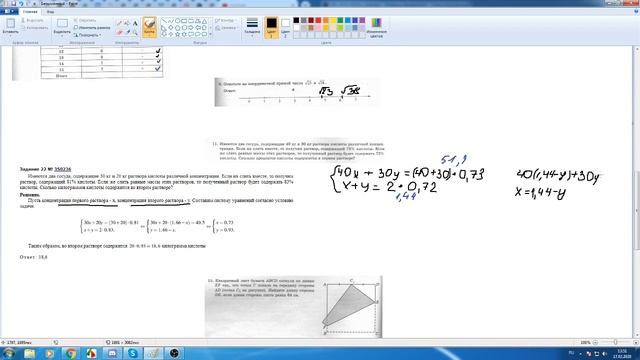Click the zoom out minus button

(x=596, y=342)
